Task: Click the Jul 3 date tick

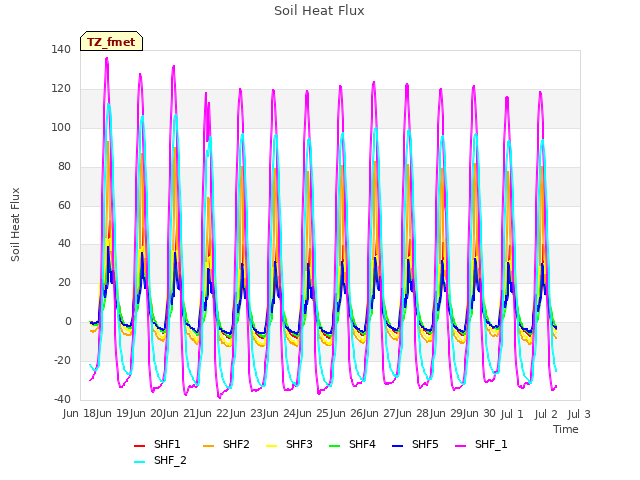Action: tap(579, 414)
